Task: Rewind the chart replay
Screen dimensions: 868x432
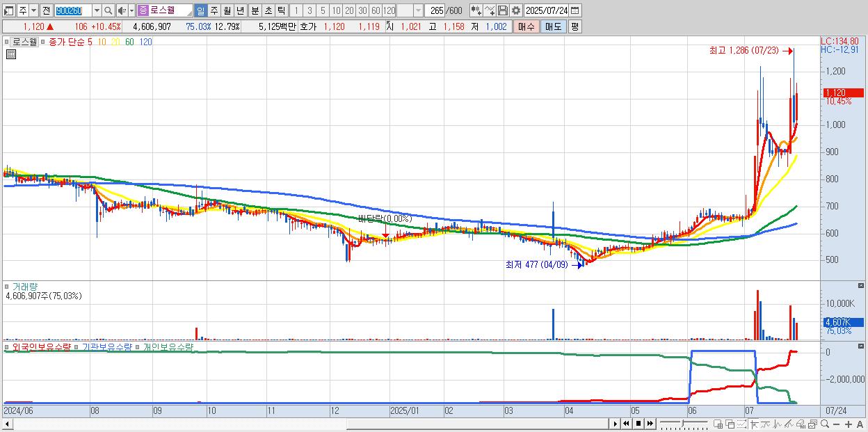Action: (x=626, y=424)
